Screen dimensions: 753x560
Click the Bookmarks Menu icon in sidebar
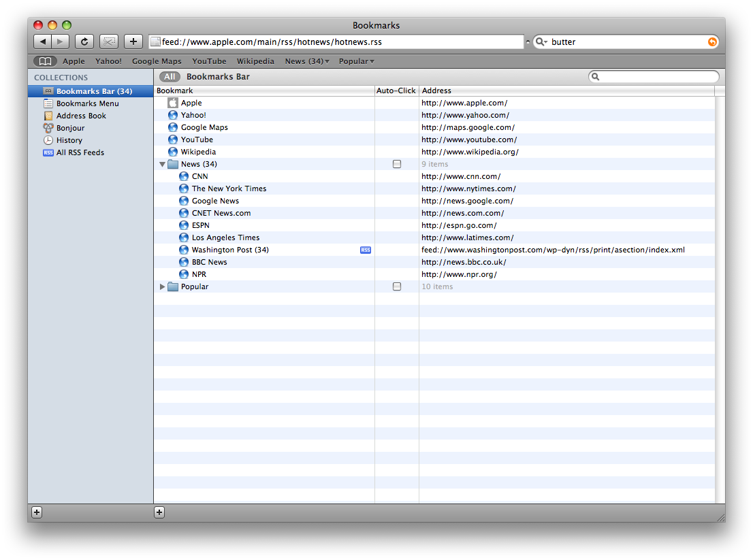48,103
